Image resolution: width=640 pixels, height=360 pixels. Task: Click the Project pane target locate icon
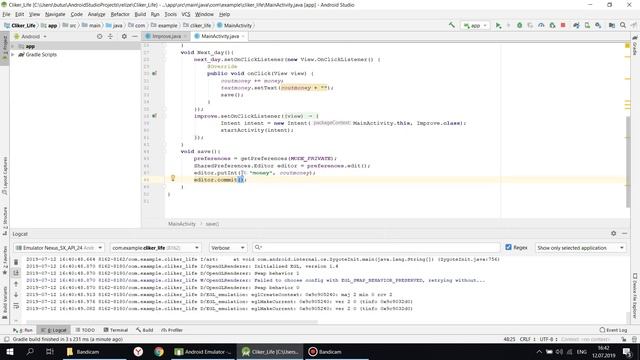pyautogui.click(x=100, y=36)
